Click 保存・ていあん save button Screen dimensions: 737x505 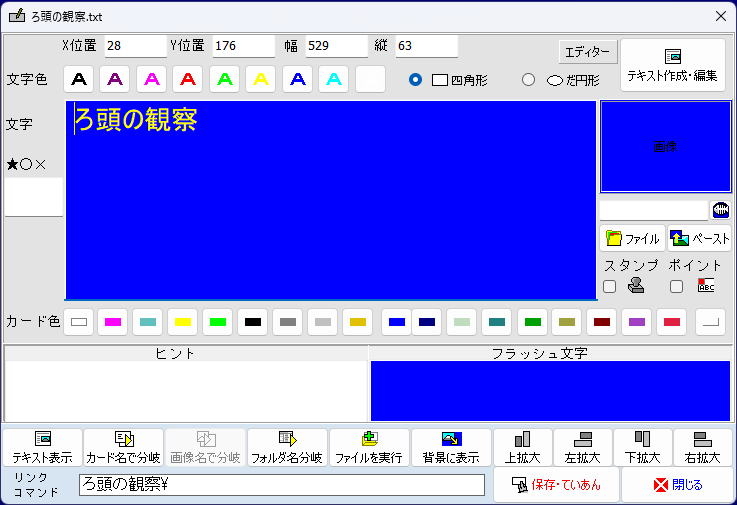tap(556, 485)
